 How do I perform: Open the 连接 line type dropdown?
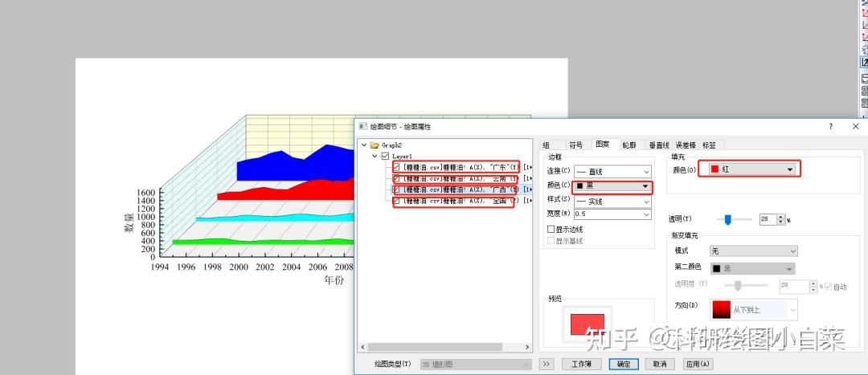coord(612,172)
